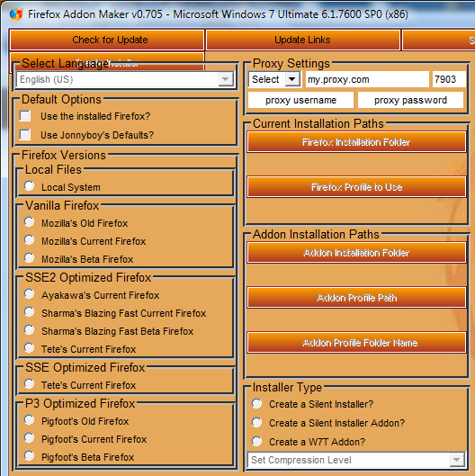This screenshot has width=475, height=476.
Task: Click the Firefox Profile to Use button
Action: pyautogui.click(x=356, y=187)
